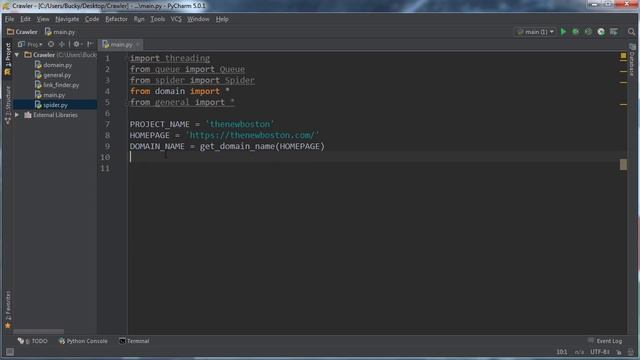Image resolution: width=640 pixels, height=360 pixels.
Task: Open the Help menu
Action: click(x=222, y=19)
